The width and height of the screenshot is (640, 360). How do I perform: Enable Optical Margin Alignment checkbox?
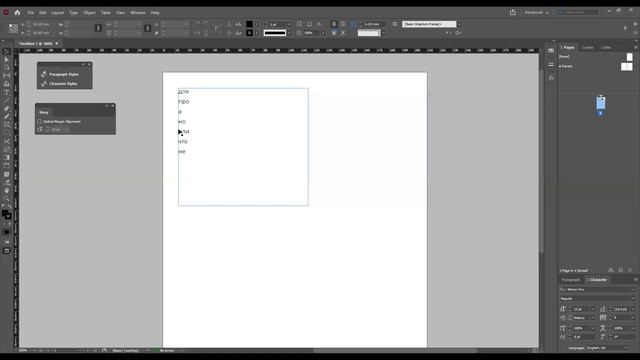[x=40, y=122]
